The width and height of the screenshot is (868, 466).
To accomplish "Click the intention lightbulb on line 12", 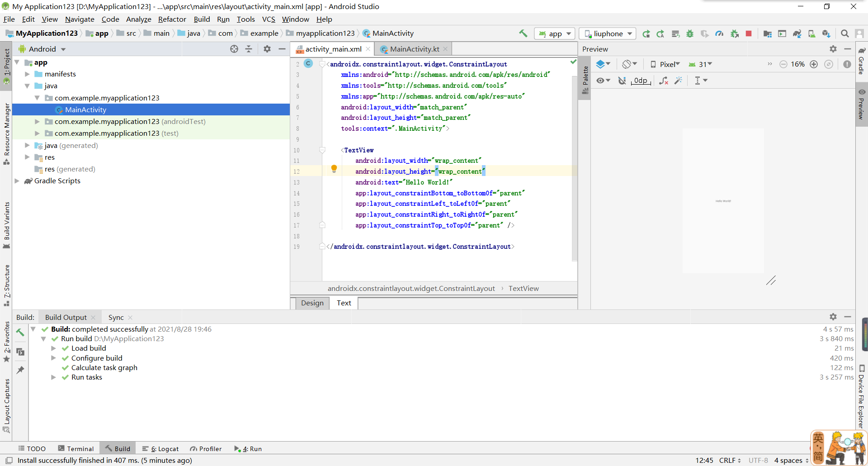I will coord(334,169).
